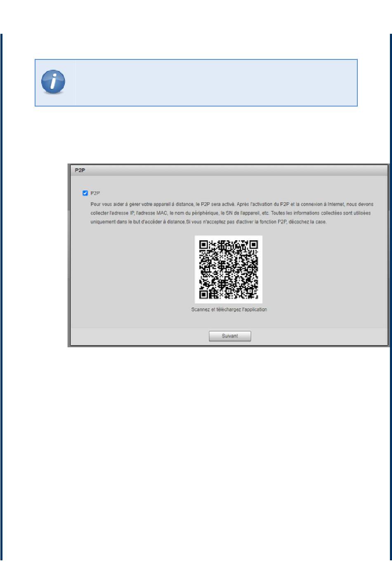The height and width of the screenshot is (569, 392).
Task: Click the line starting "uniquement dans le but"
Action: (208, 222)
